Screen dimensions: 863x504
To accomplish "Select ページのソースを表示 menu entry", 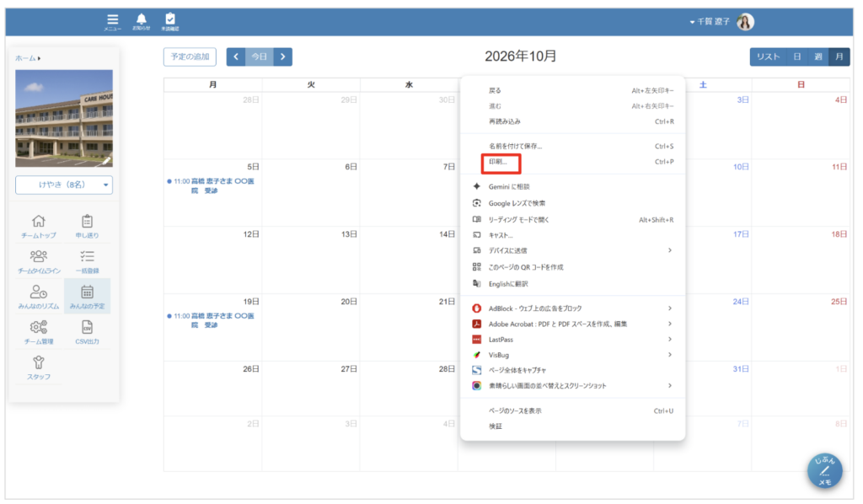I will tap(572, 410).
